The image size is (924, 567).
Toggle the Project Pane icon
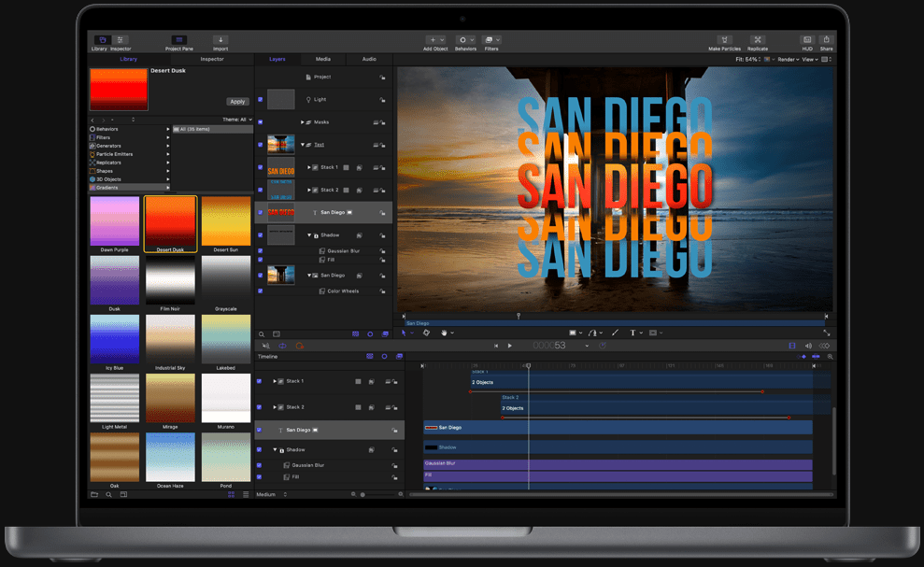(x=179, y=40)
